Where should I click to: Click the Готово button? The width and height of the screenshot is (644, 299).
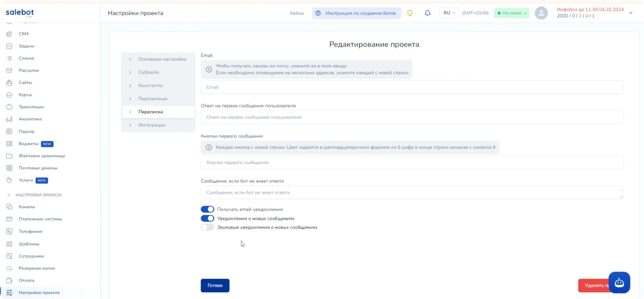tap(215, 286)
